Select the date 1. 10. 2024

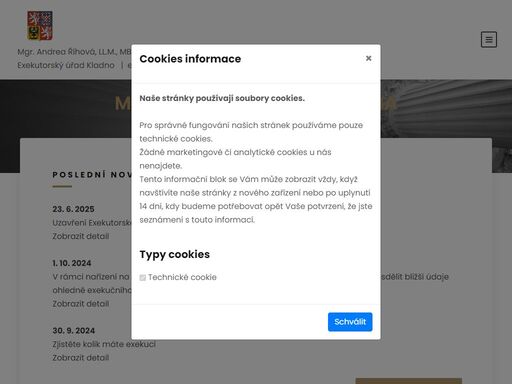click(72, 263)
